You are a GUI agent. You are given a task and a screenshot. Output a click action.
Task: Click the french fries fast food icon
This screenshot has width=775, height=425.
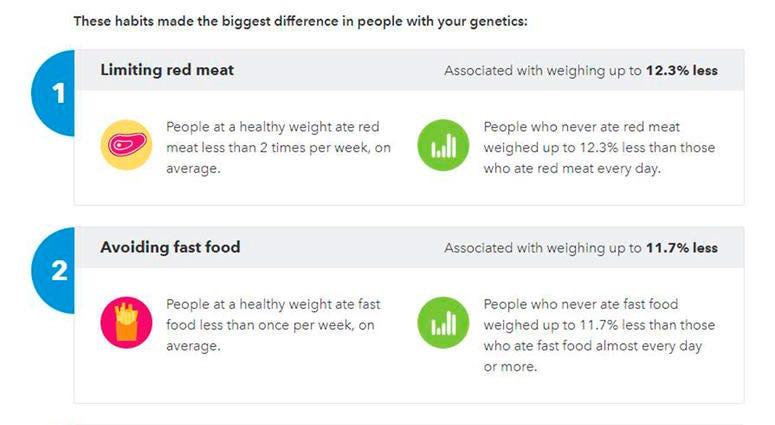pyautogui.click(x=127, y=322)
